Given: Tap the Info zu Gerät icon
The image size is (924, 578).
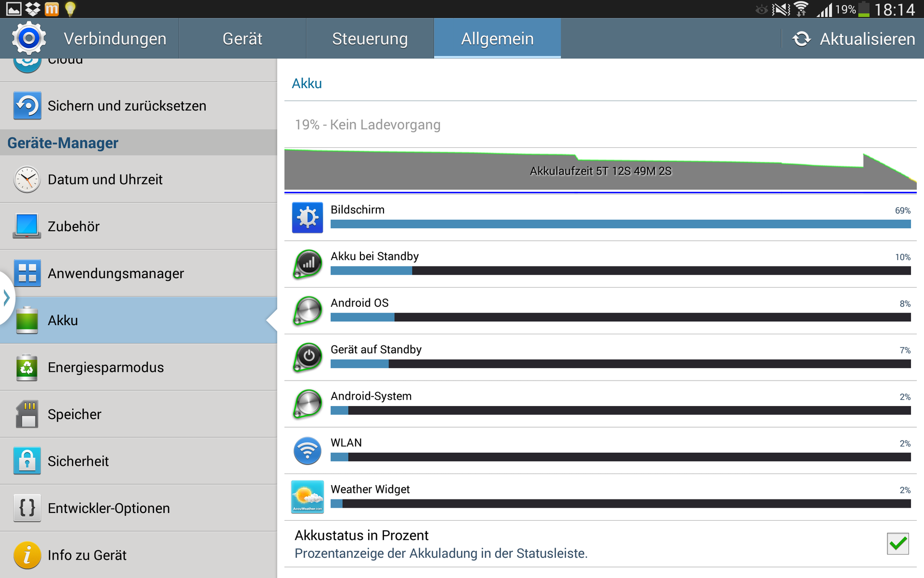Looking at the screenshot, I should (27, 555).
